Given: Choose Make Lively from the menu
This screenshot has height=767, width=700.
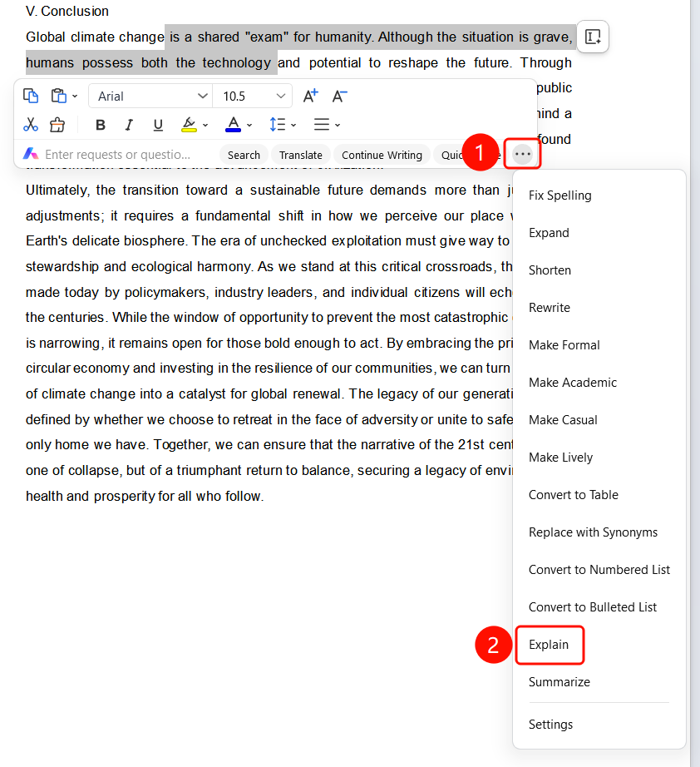Looking at the screenshot, I should (x=560, y=458).
